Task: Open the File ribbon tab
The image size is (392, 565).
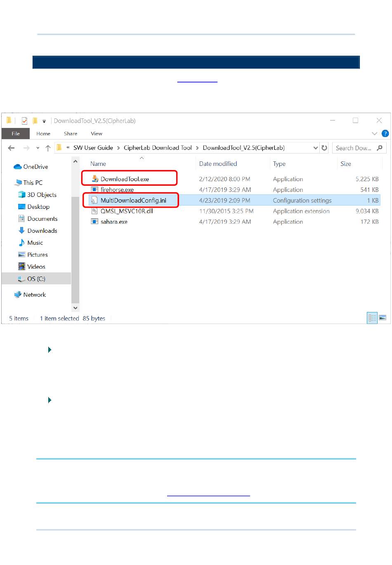Action: (16, 134)
